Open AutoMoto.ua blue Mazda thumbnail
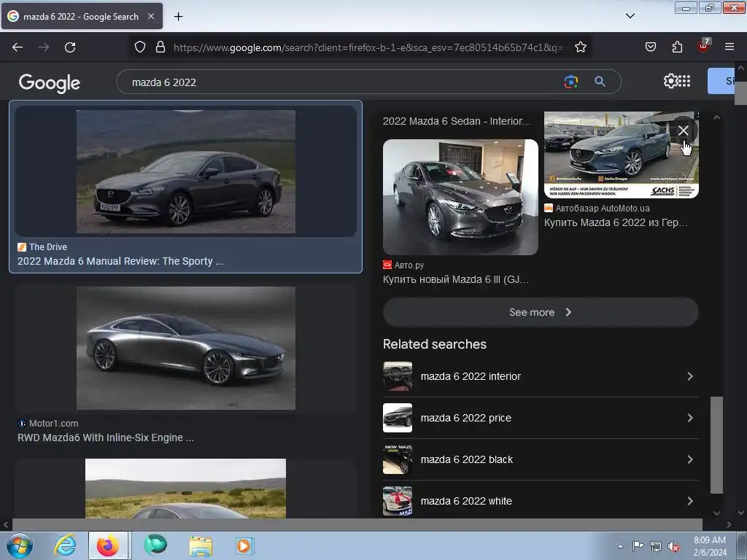 click(x=622, y=155)
